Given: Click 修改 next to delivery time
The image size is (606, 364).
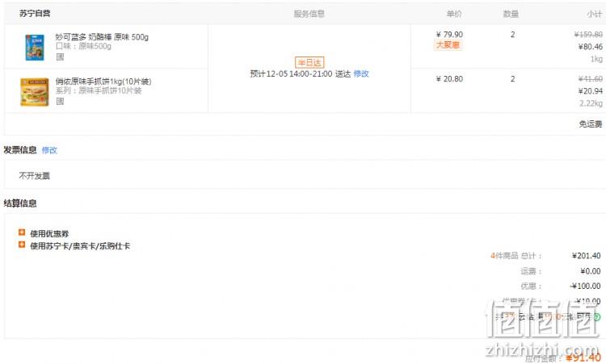Looking at the screenshot, I should click(x=361, y=73).
